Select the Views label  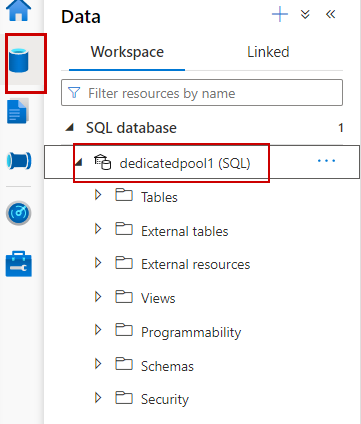coord(158,298)
